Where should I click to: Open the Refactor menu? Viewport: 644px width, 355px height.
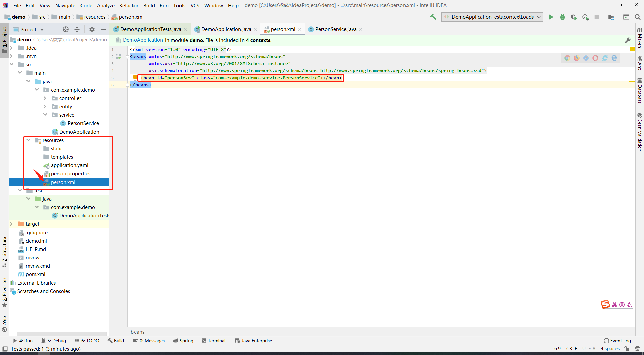coord(129,5)
